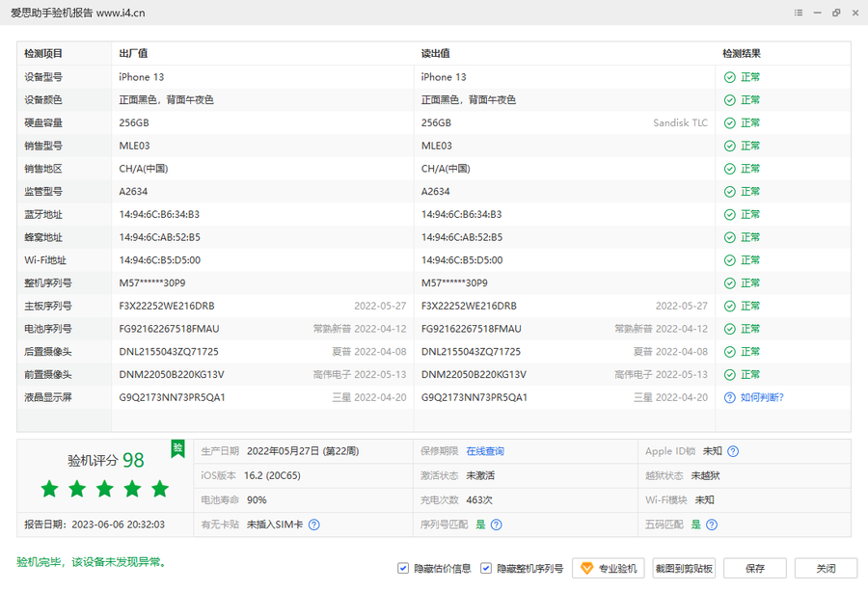
Task: Click the 正常 checkmark icon in the 硬盘容量 row
Action: click(730, 122)
